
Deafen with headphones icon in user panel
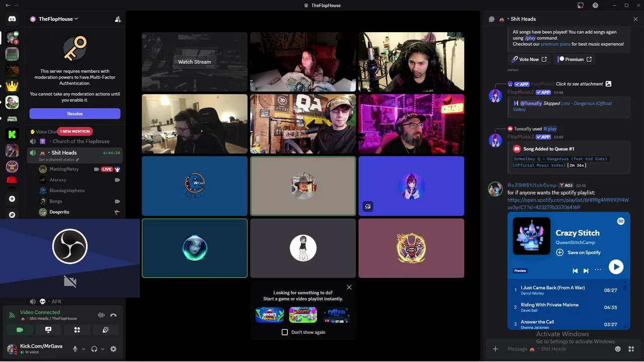[x=94, y=349]
